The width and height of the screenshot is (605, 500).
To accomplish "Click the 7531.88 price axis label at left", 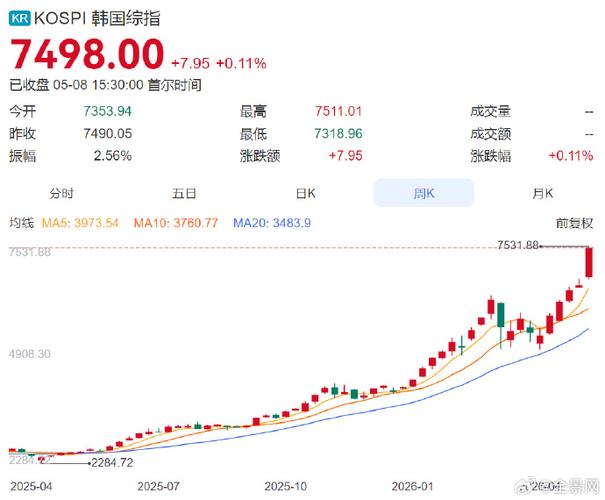I will (30, 252).
